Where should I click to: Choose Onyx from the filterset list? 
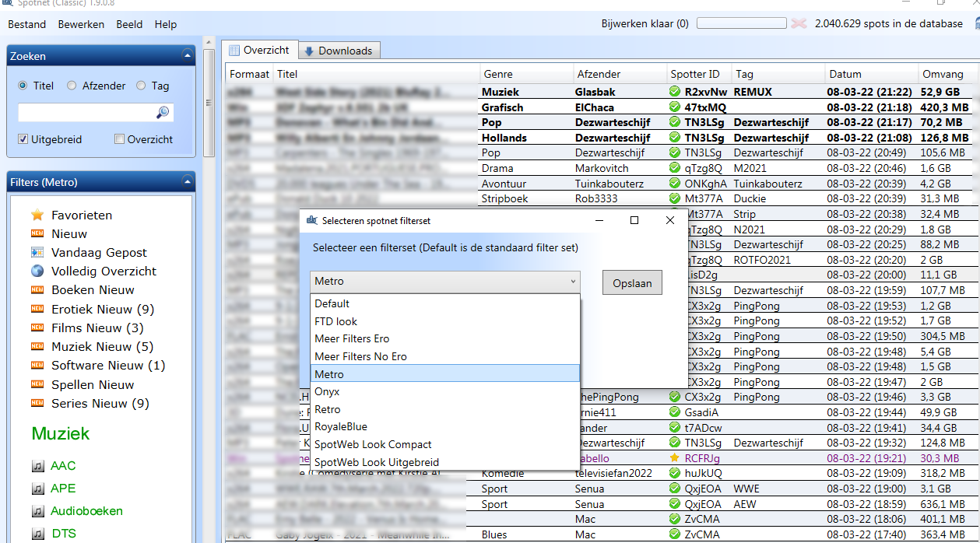click(445, 391)
